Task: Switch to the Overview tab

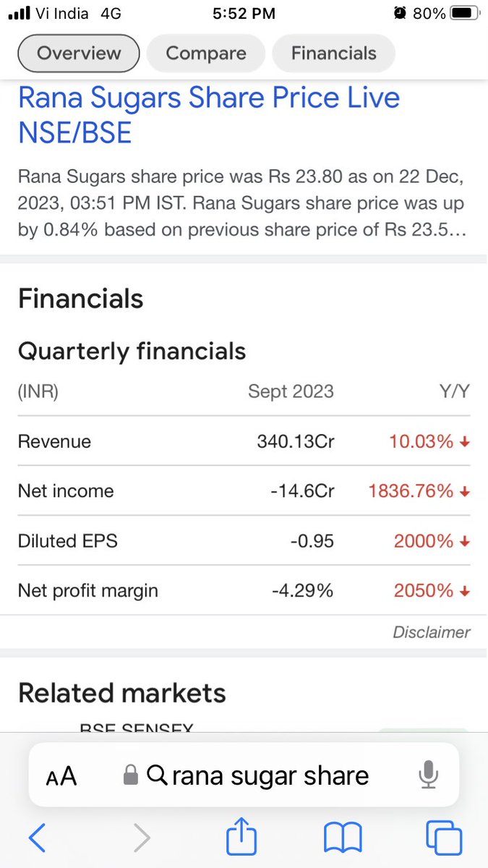Action: point(79,54)
